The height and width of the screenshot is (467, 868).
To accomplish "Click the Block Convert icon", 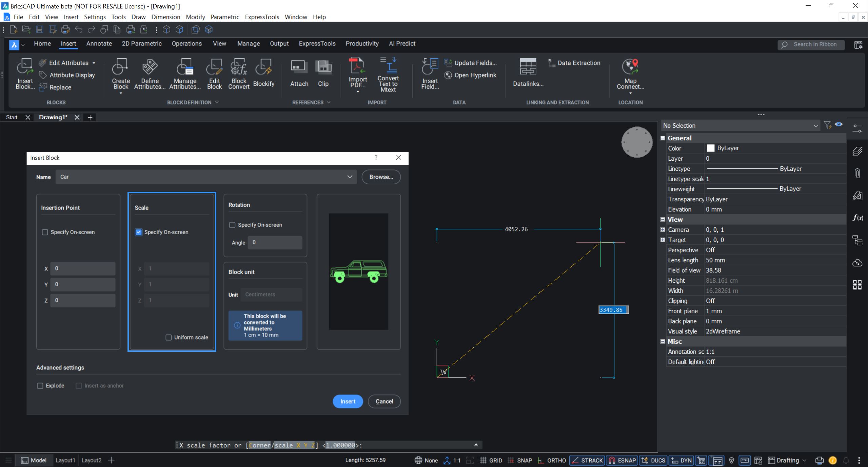I will click(x=239, y=67).
